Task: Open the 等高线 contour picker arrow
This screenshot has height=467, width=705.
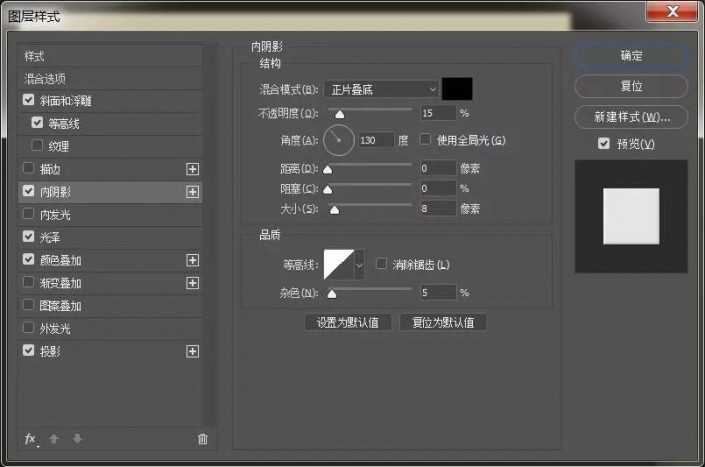Action: [x=360, y=265]
